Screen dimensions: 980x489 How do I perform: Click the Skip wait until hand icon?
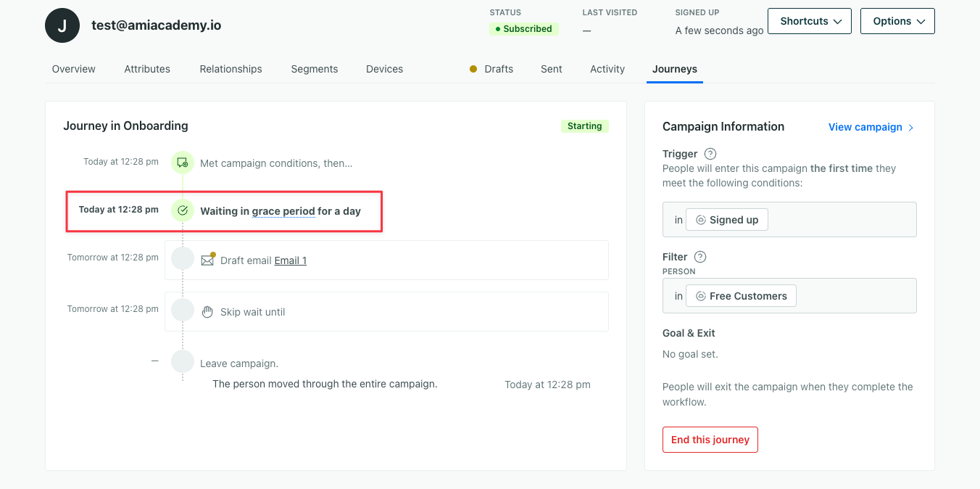point(207,311)
